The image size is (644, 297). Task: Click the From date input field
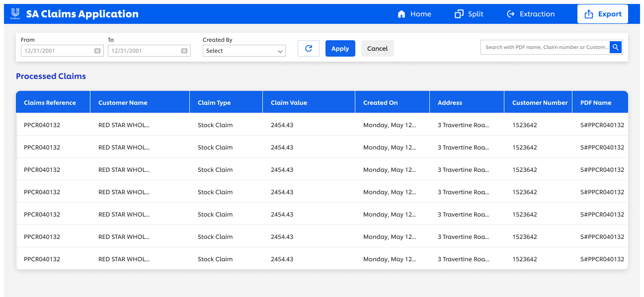coord(57,51)
